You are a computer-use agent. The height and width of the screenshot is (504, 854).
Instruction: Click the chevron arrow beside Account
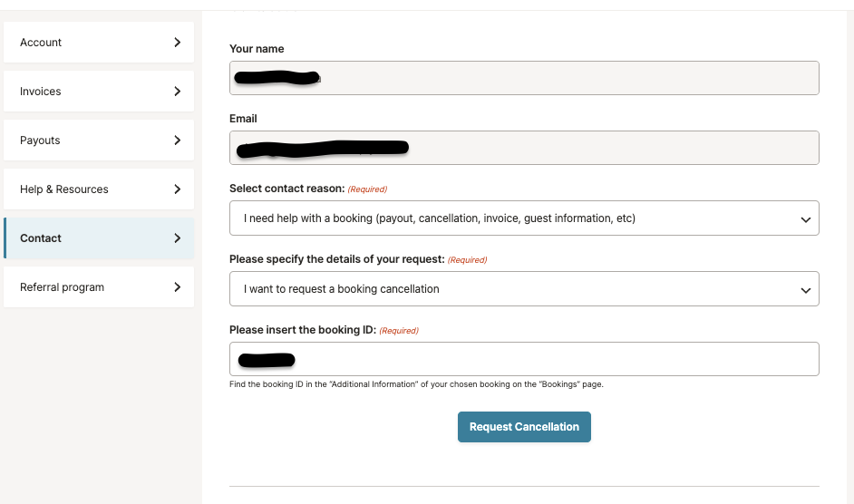pyautogui.click(x=177, y=43)
